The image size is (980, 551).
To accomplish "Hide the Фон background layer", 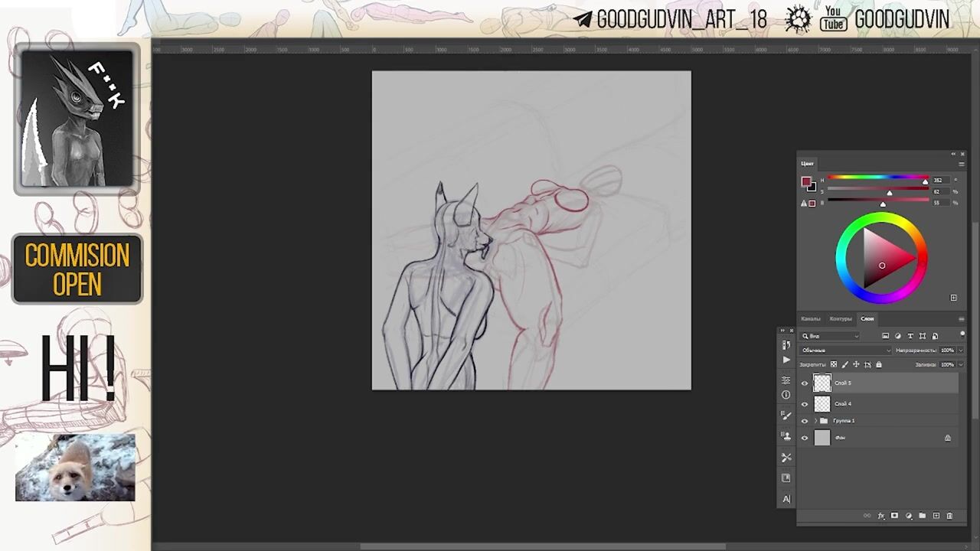I will (805, 438).
